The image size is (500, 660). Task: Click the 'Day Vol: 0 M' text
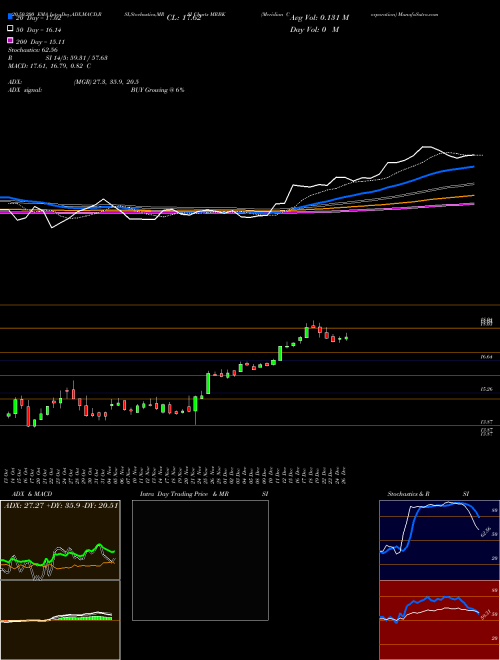314,29
